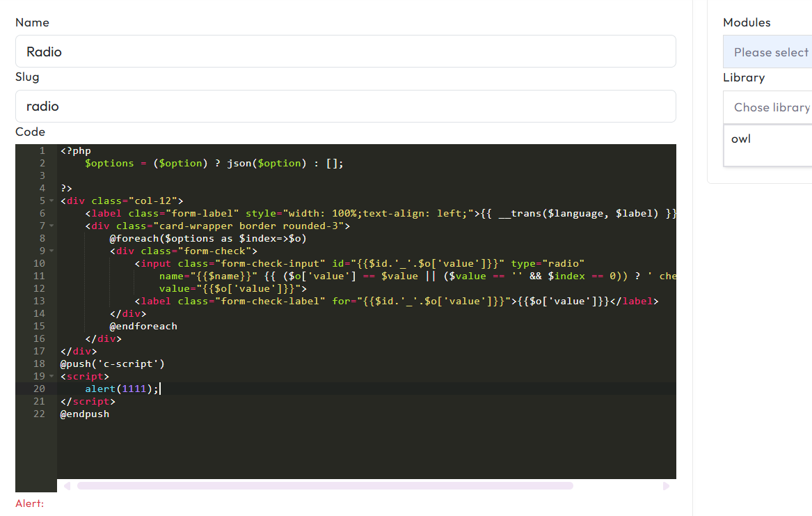Place cursor on the @endpush line
The image size is (812, 516).
pyautogui.click(x=85, y=414)
